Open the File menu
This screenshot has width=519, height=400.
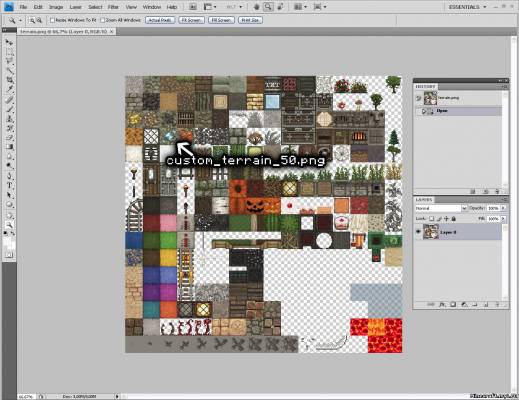click(x=23, y=7)
